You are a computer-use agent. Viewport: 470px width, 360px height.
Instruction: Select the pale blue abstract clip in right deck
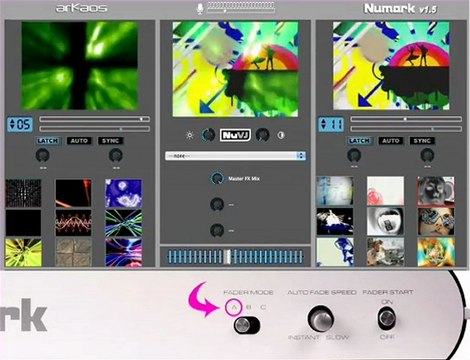(335, 191)
